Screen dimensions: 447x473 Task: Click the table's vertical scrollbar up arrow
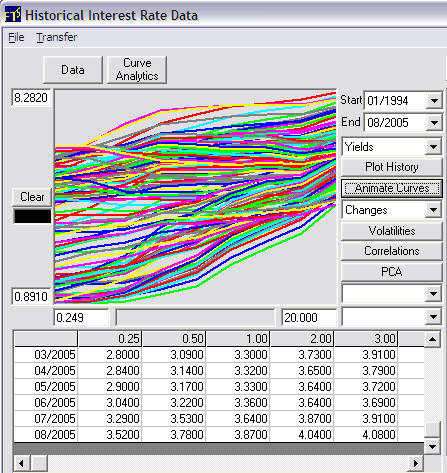click(432, 339)
